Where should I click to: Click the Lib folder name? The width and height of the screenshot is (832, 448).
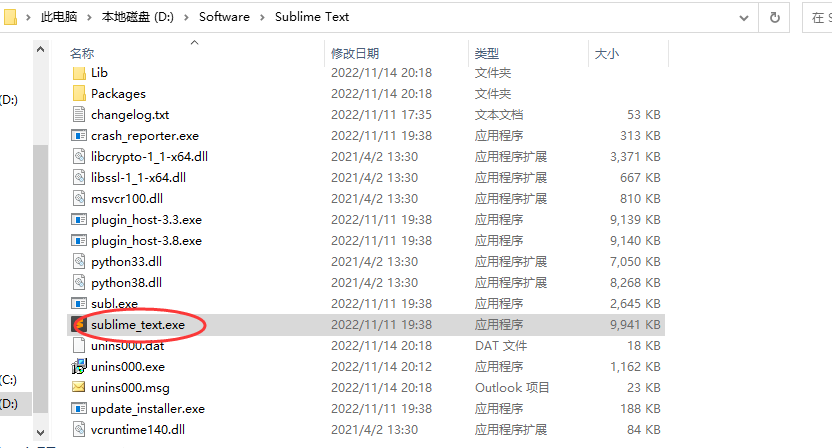coord(99,73)
